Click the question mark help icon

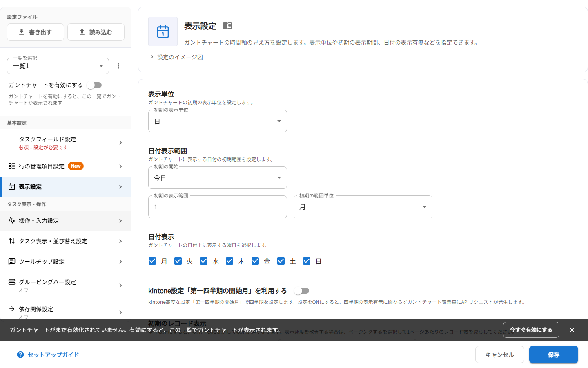point(20,355)
